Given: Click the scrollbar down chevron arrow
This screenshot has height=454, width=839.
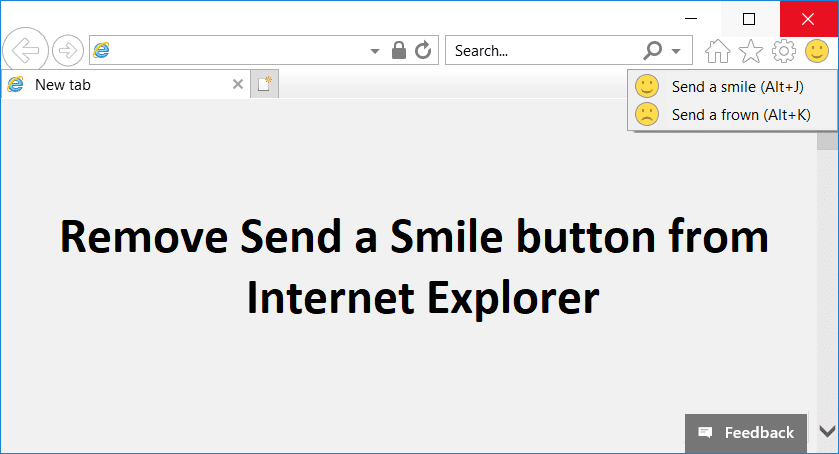Looking at the screenshot, I should [x=827, y=431].
